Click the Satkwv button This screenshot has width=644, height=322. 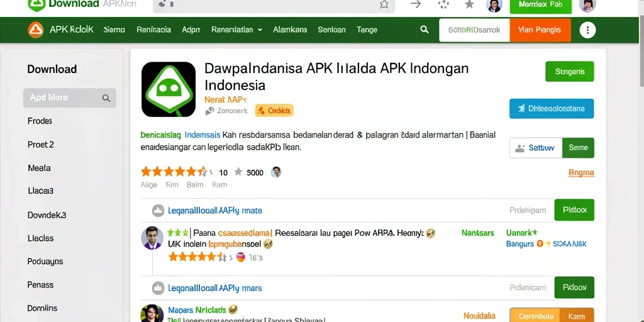click(536, 148)
